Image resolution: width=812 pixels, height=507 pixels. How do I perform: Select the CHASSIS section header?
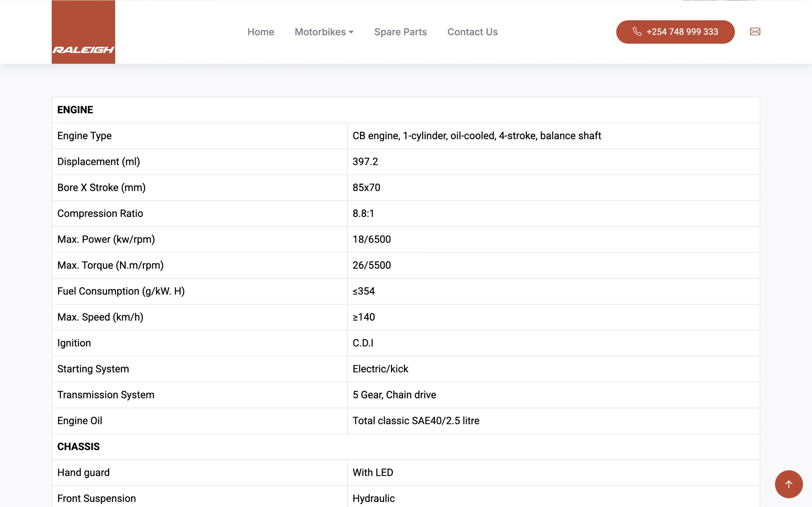click(78, 446)
